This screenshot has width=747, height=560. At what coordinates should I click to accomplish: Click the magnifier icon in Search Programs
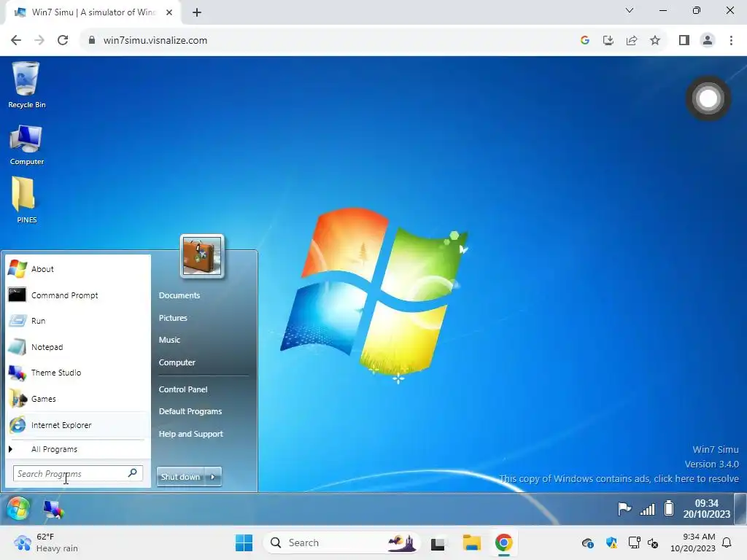click(133, 472)
